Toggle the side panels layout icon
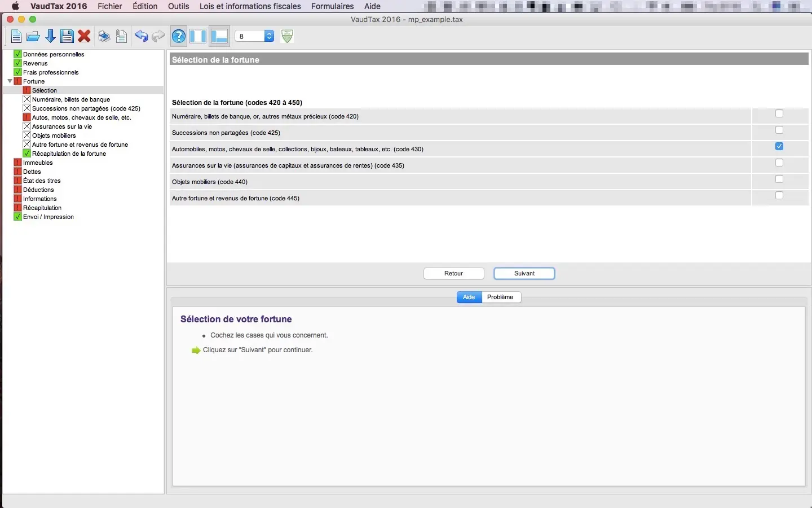This screenshot has height=508, width=812. pos(198,37)
